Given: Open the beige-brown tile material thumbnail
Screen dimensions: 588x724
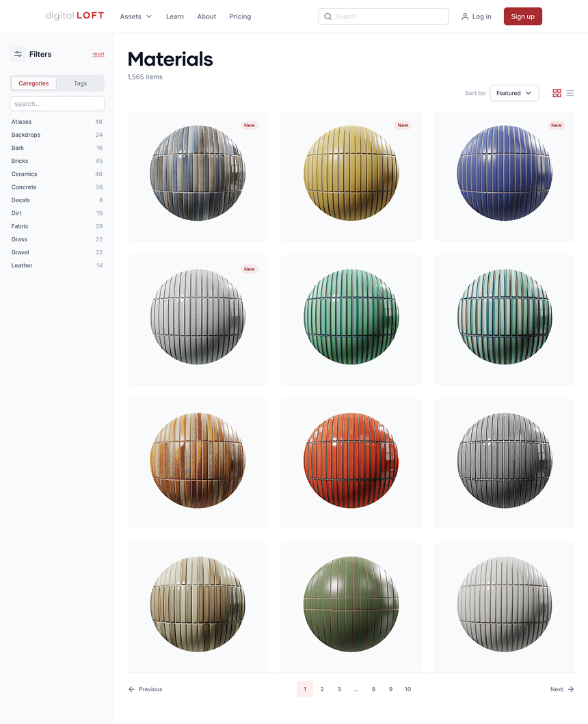Looking at the screenshot, I should click(198, 606).
